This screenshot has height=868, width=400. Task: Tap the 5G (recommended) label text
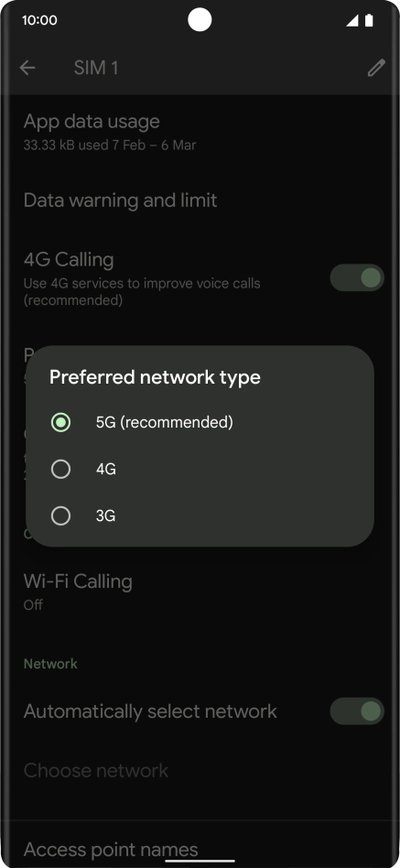(165, 423)
